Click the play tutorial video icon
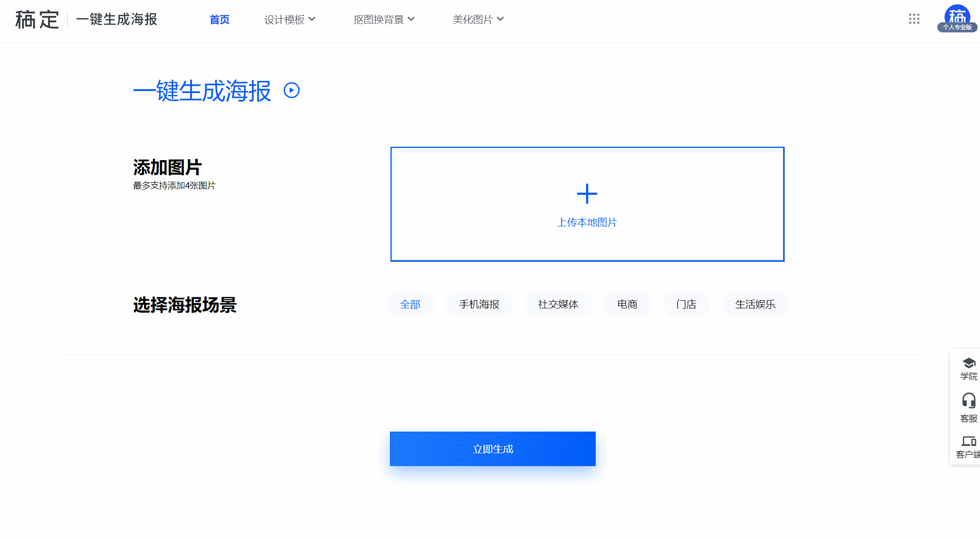This screenshot has width=980, height=539. [x=292, y=90]
